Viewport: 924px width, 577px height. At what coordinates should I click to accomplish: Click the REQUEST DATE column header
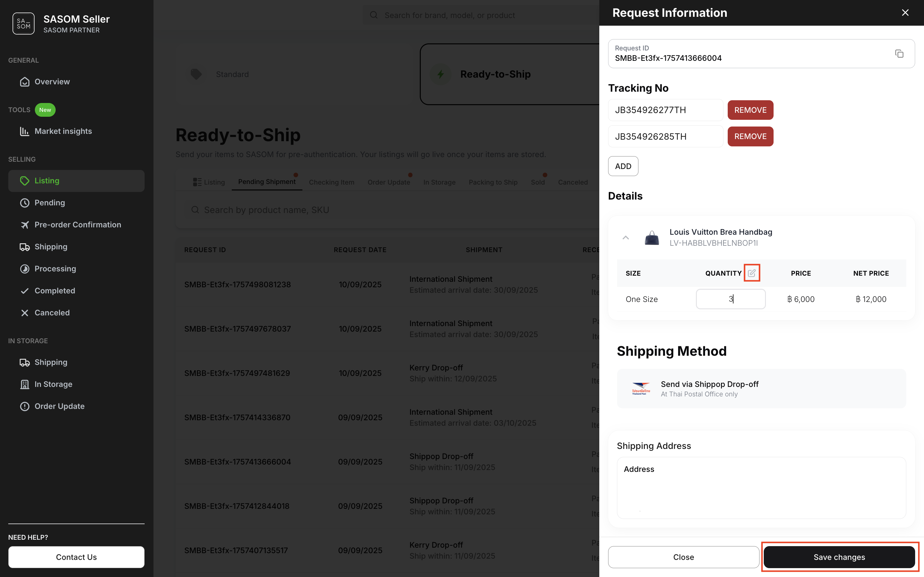(360, 250)
